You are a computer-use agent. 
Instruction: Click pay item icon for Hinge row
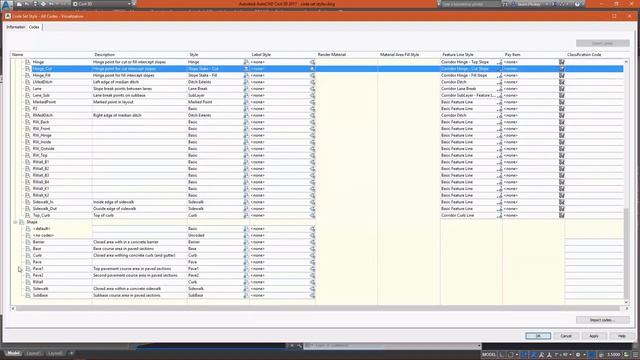point(562,62)
